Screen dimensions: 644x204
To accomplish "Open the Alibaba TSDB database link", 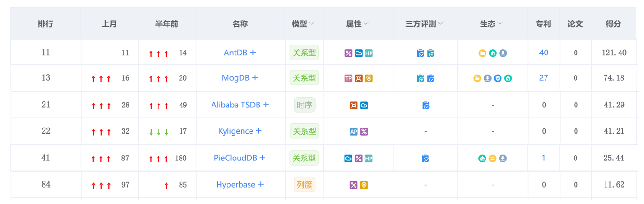I will point(236,105).
